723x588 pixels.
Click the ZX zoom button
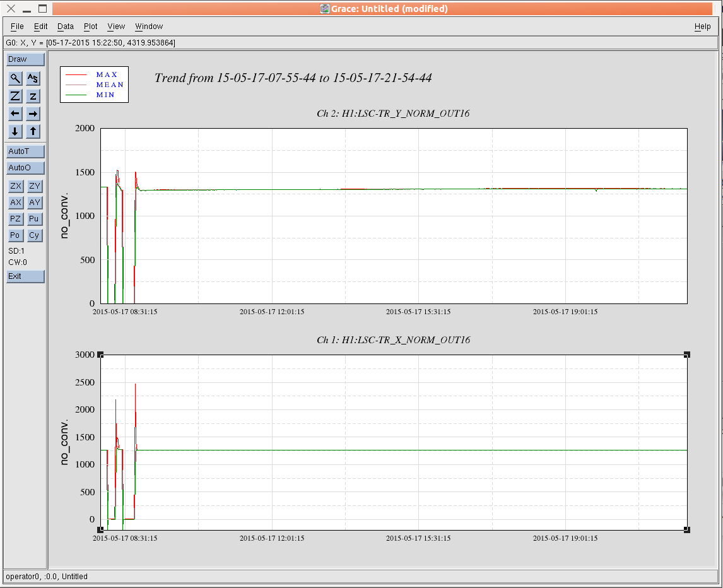pos(16,186)
